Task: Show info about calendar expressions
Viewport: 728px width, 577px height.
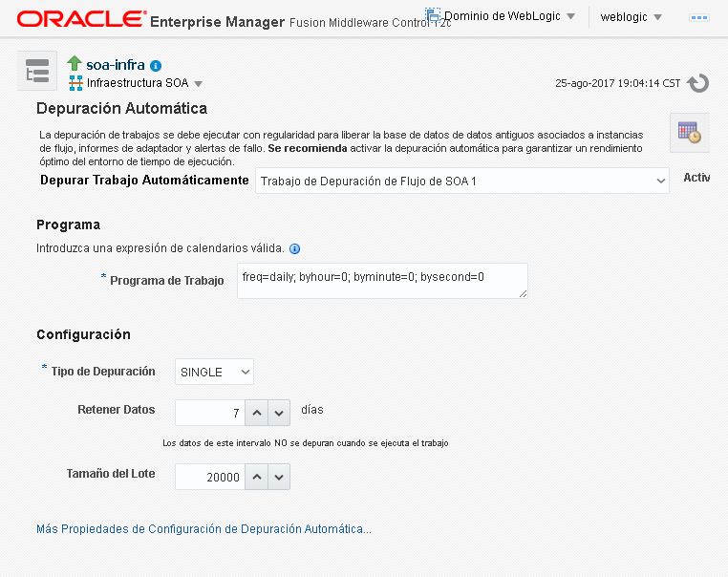Action: 295,248
